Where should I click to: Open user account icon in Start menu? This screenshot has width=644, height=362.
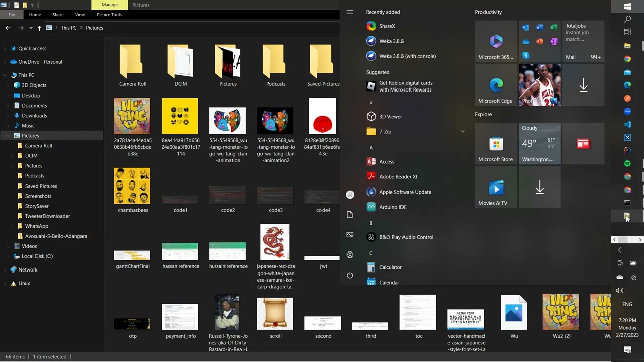pos(350,195)
